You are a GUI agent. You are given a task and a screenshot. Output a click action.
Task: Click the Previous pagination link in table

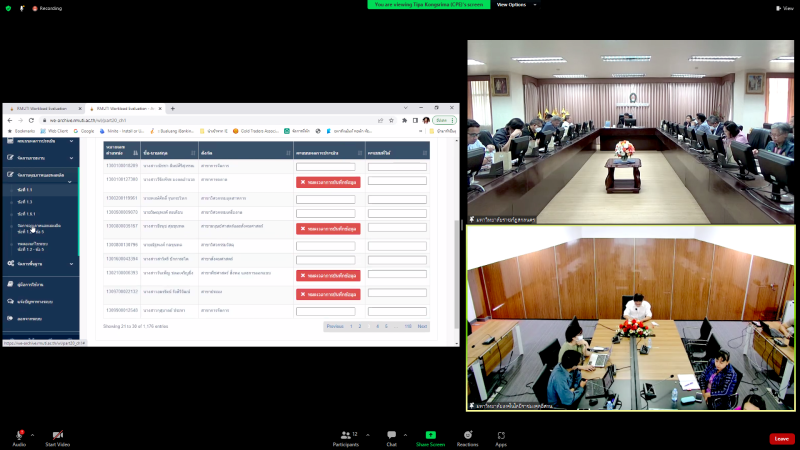click(x=335, y=326)
